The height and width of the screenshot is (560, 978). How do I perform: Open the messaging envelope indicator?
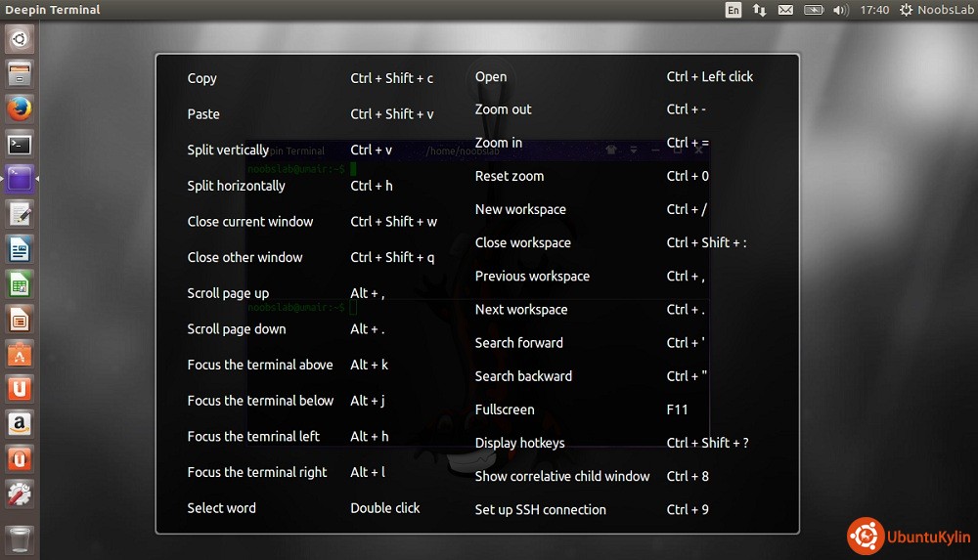(786, 10)
